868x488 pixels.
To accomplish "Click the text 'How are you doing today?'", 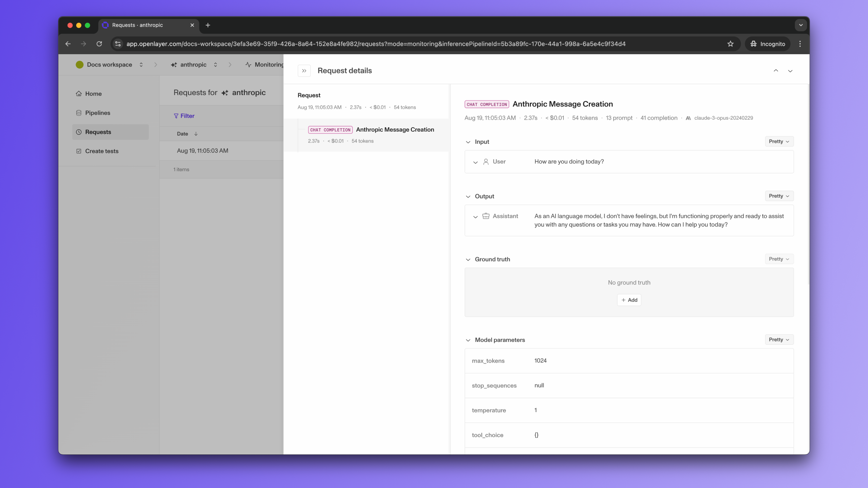I will point(569,162).
